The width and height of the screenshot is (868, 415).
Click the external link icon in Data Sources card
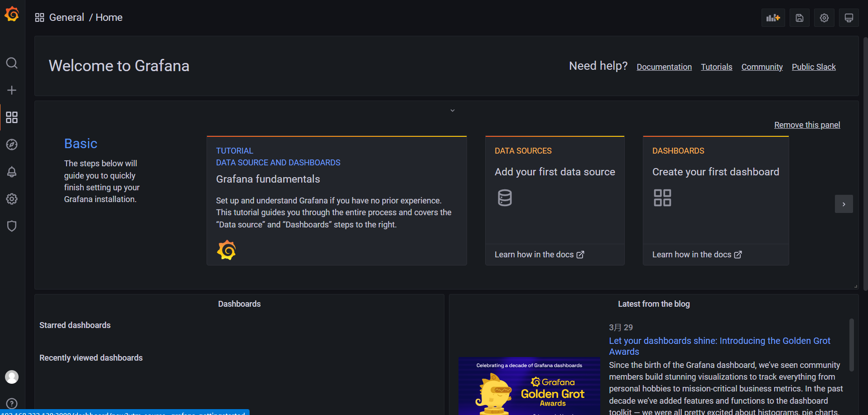pyautogui.click(x=580, y=255)
